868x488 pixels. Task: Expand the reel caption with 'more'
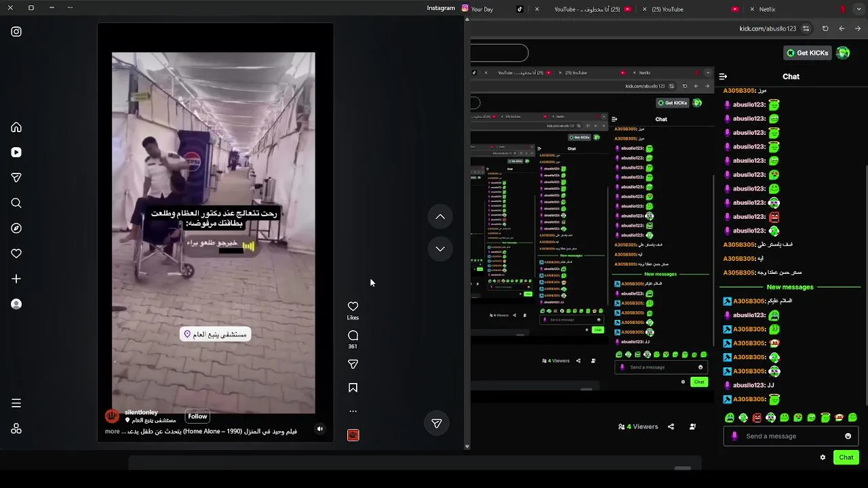(113, 431)
